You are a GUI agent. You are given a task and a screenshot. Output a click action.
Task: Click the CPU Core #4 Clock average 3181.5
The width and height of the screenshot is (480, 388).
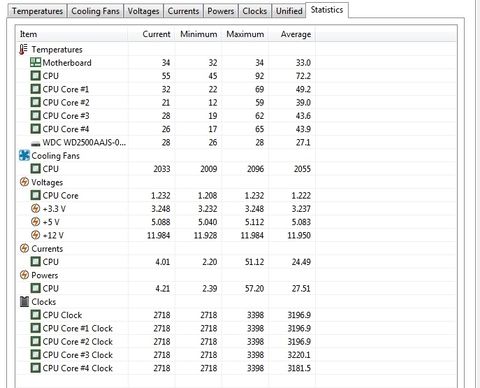[x=299, y=369]
